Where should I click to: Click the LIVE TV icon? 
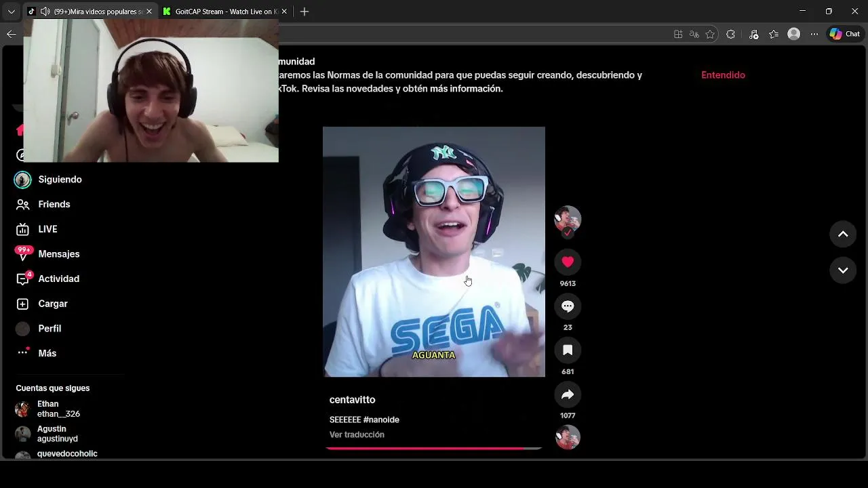pyautogui.click(x=22, y=229)
